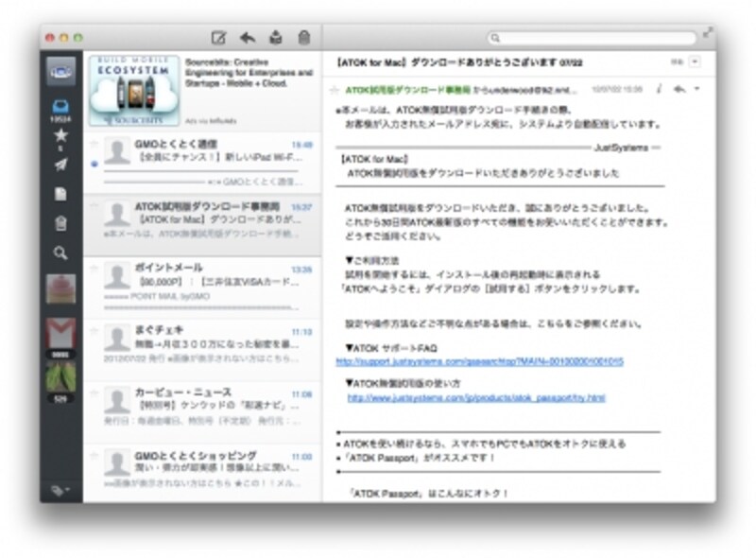Open search via the sidebar magnifier icon

60,253
